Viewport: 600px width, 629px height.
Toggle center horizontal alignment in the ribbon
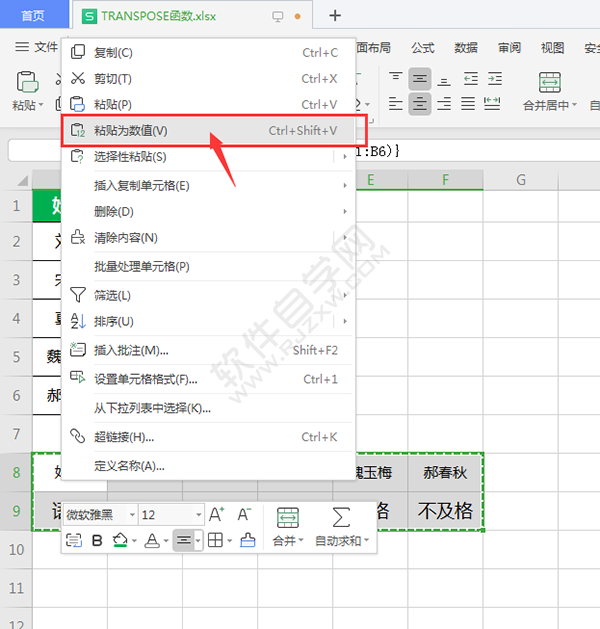(x=420, y=104)
